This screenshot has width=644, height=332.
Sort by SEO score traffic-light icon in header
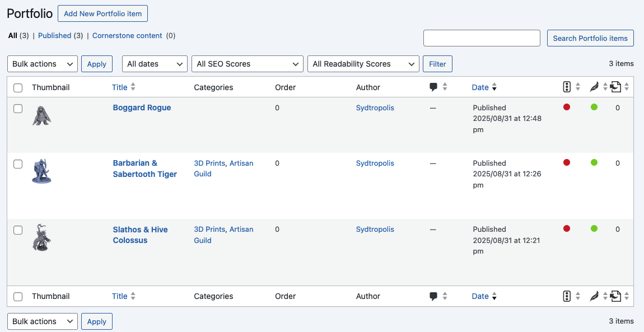[x=567, y=87]
